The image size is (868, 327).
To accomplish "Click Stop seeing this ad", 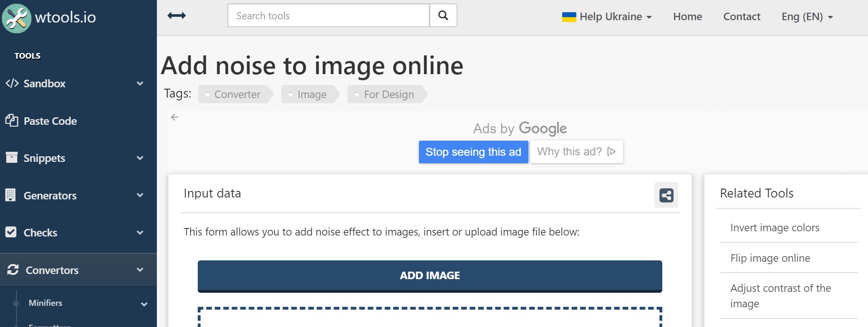I will [473, 152].
